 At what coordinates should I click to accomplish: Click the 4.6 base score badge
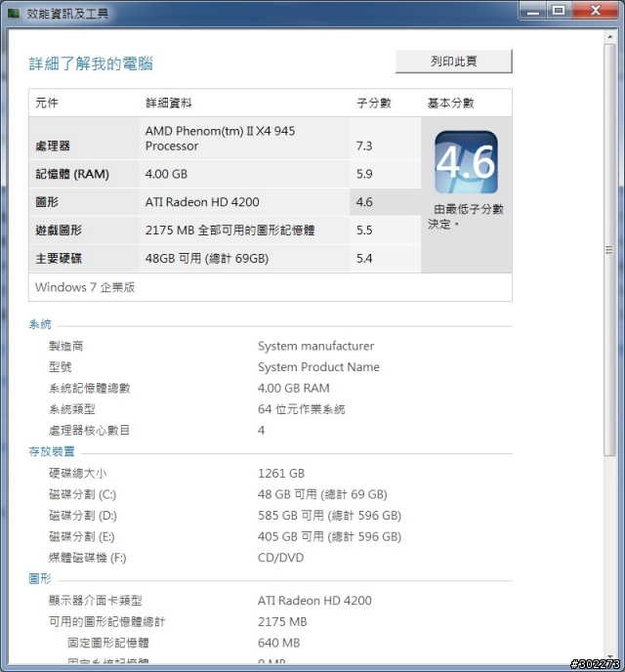click(x=466, y=162)
